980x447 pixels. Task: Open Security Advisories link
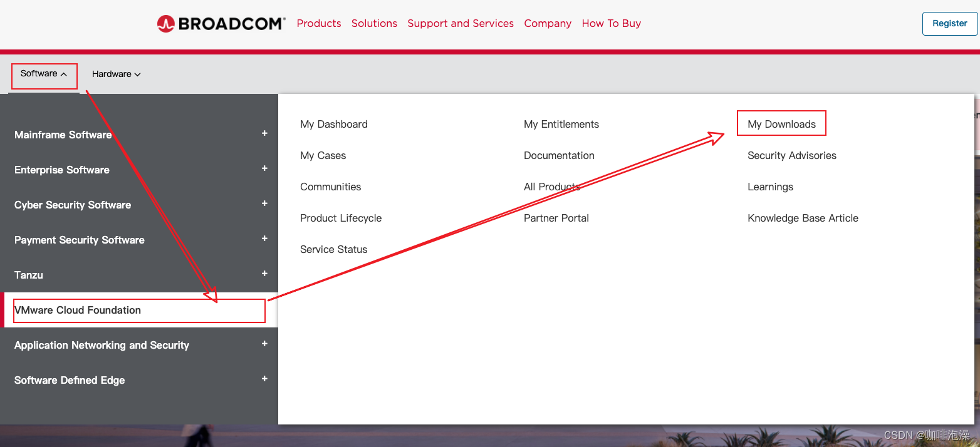(x=792, y=155)
